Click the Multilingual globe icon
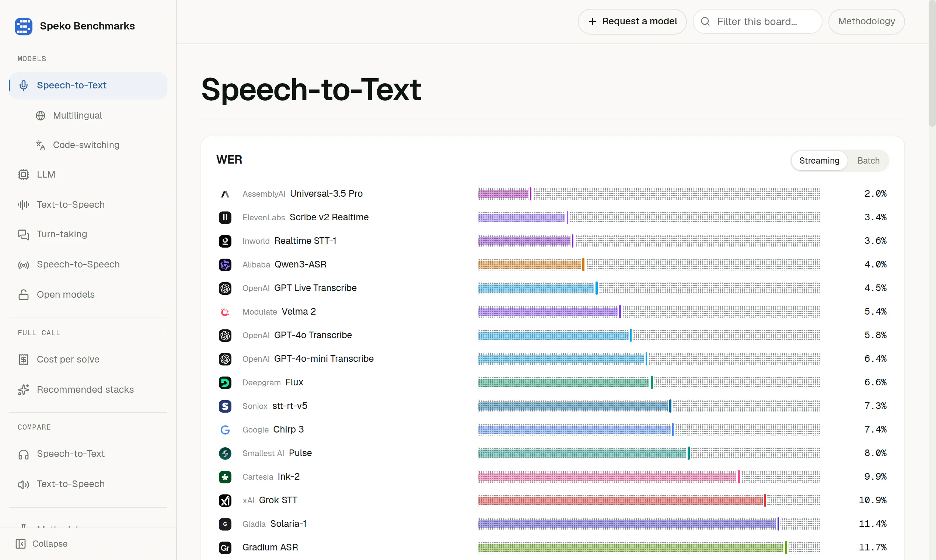Viewport: 936px width, 560px height. click(x=41, y=115)
